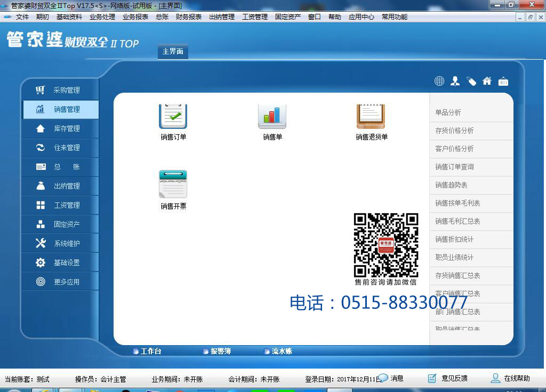
Task: Select 出纳管理 in the sidebar
Action: 60,186
